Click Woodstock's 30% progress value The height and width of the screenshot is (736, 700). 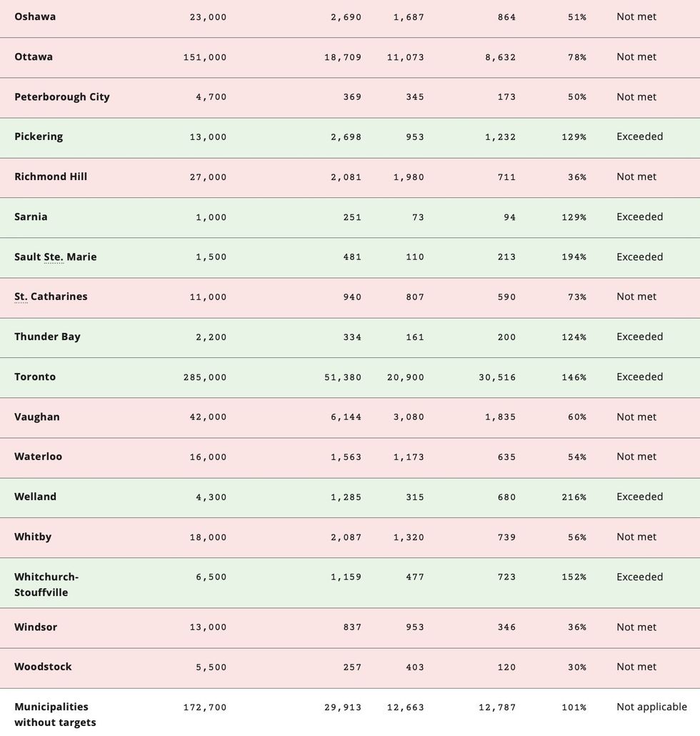(x=576, y=667)
